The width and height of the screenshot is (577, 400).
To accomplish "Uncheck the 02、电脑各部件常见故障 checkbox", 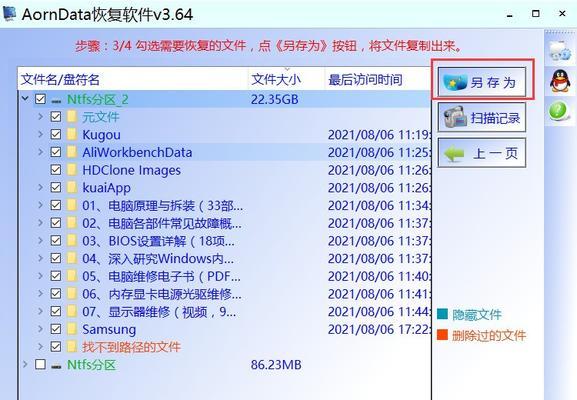I will 56,223.
